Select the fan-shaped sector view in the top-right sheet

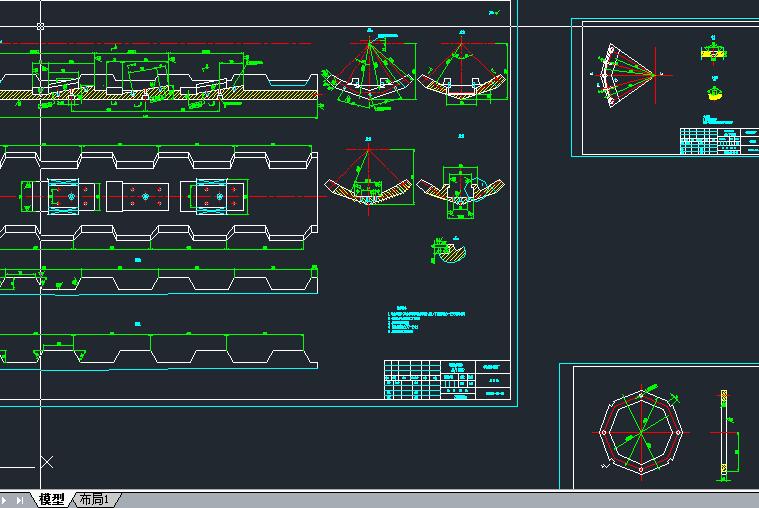point(629,75)
